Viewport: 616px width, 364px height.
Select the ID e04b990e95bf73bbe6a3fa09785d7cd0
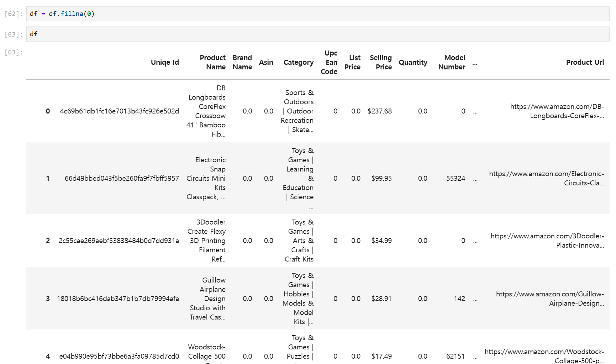[x=119, y=356]
